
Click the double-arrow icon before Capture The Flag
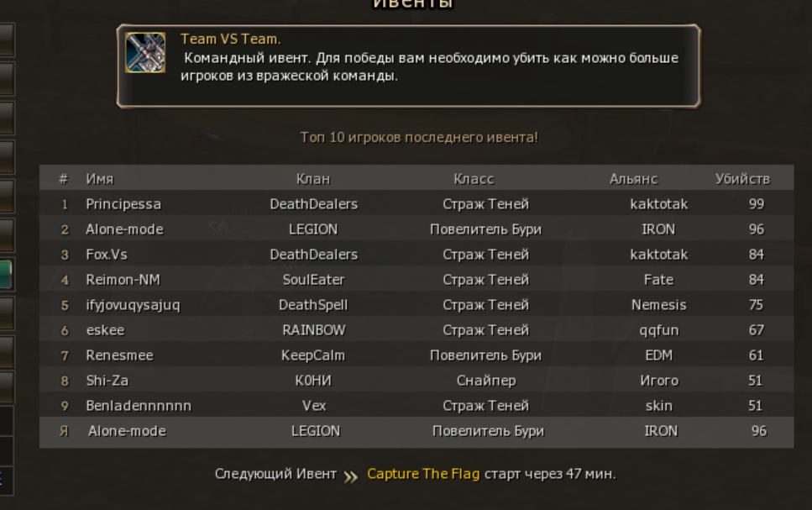click(351, 476)
